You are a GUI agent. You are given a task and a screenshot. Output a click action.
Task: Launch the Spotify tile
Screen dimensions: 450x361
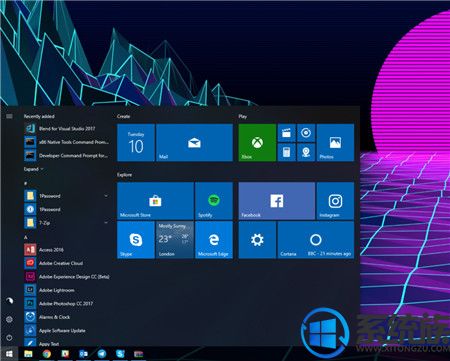pos(214,201)
